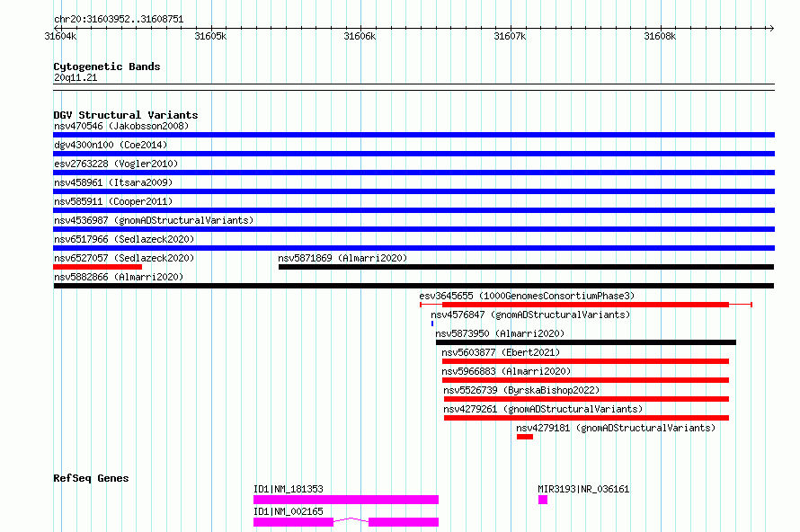The image size is (800, 532).
Task: Select the blue bar under nsv470546
Action: tap(413, 135)
